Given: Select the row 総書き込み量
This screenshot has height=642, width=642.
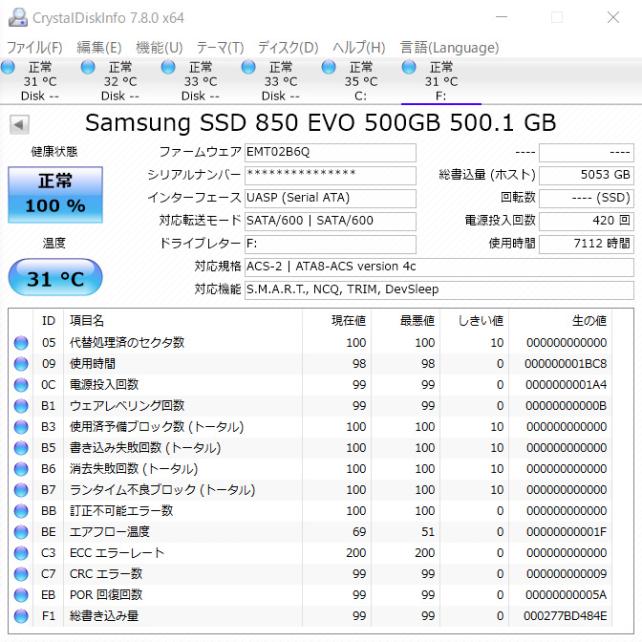Looking at the screenshot, I should 310,616.
